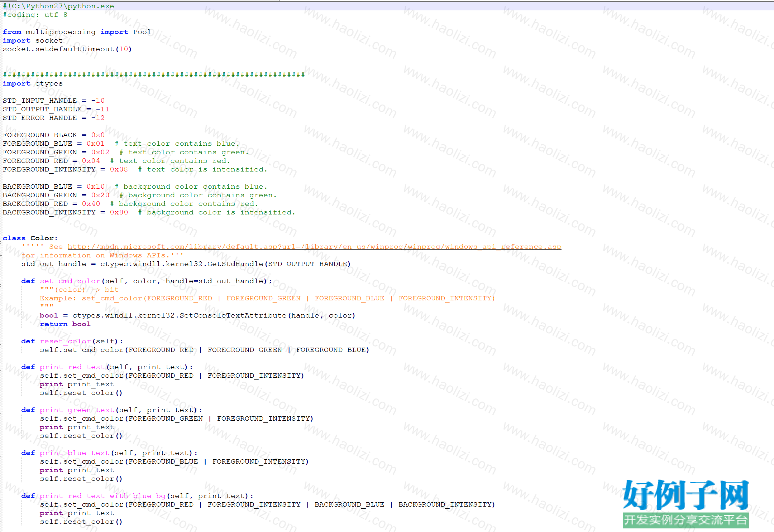Viewport: 774px width, 532px height.
Task: Click the 'BACKGROUND_INTENSITY = 0x80' assignment
Action: pyautogui.click(x=65, y=212)
